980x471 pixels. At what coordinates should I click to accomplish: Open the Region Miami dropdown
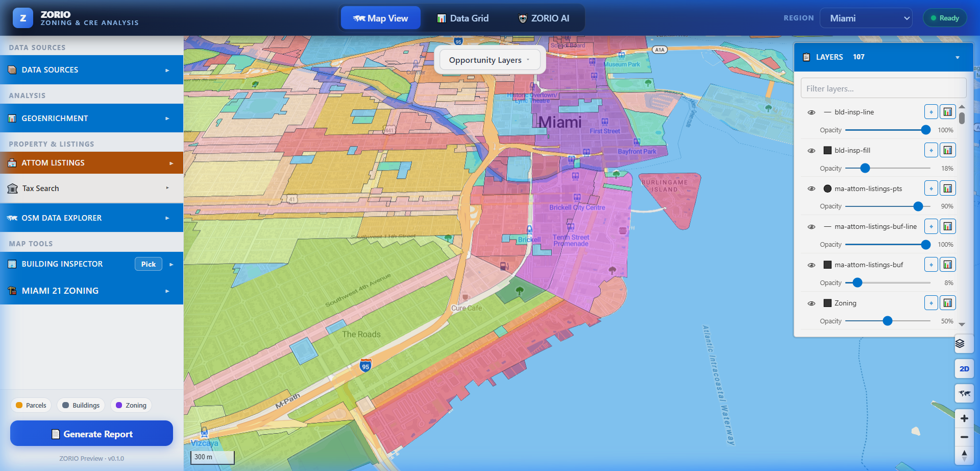click(866, 18)
